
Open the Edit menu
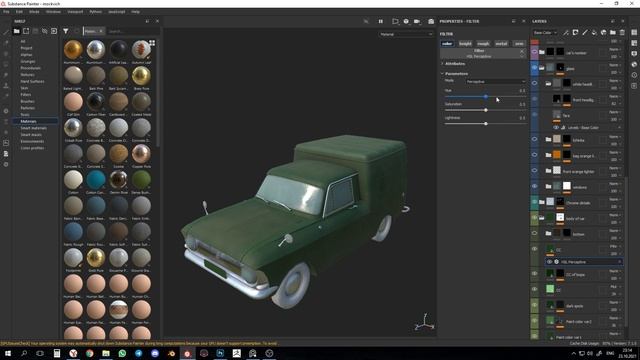[19, 12]
